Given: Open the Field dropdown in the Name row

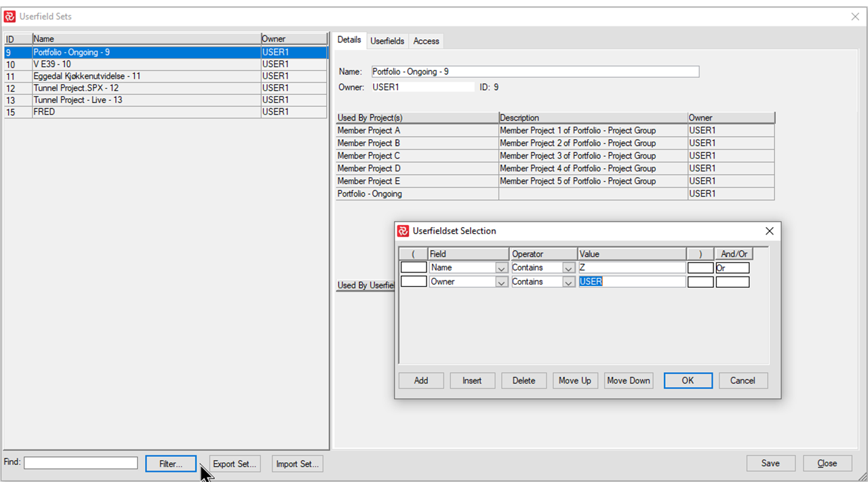Looking at the screenshot, I should coord(501,268).
